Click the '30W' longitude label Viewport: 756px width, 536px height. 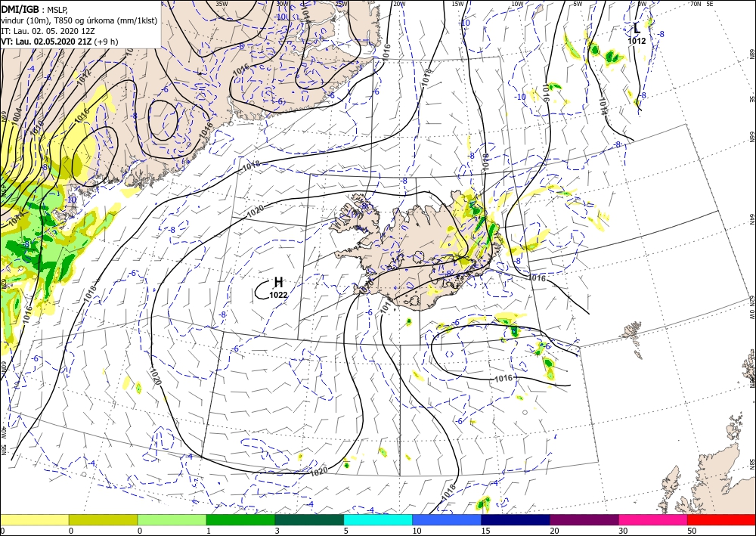click(x=282, y=4)
